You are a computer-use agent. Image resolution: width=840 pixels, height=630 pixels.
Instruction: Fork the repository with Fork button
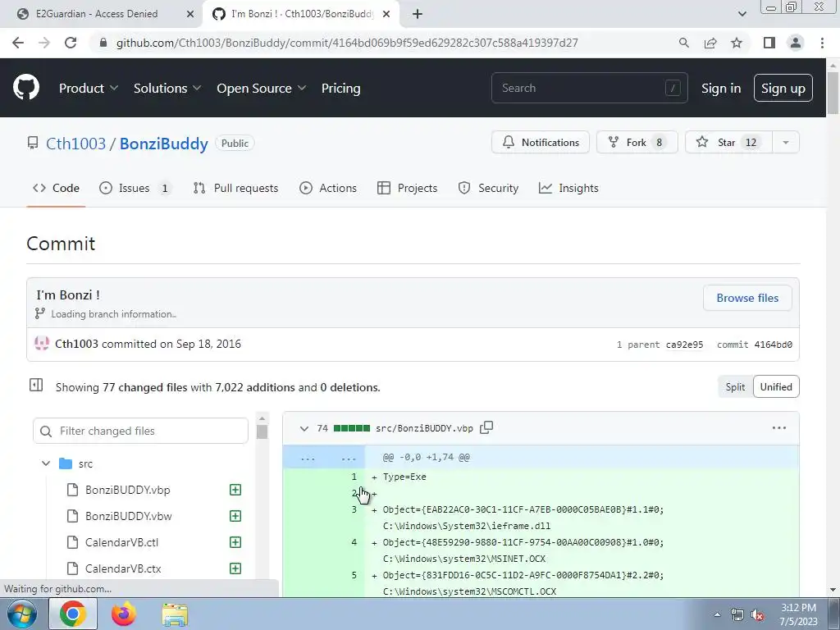click(637, 142)
